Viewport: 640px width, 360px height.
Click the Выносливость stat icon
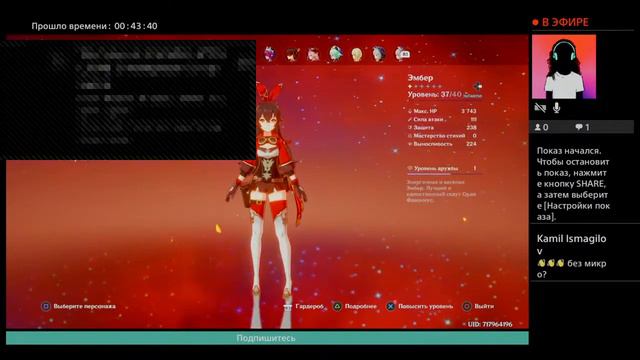[x=410, y=144]
